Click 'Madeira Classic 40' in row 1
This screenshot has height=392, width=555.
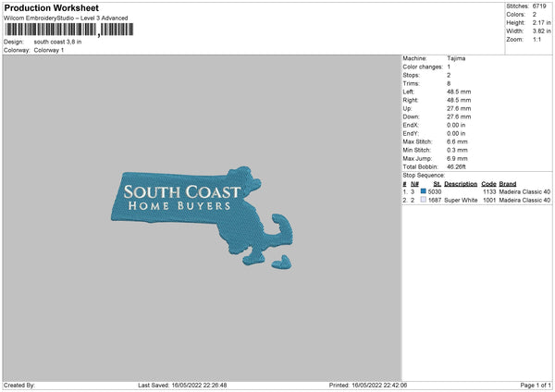coord(524,191)
